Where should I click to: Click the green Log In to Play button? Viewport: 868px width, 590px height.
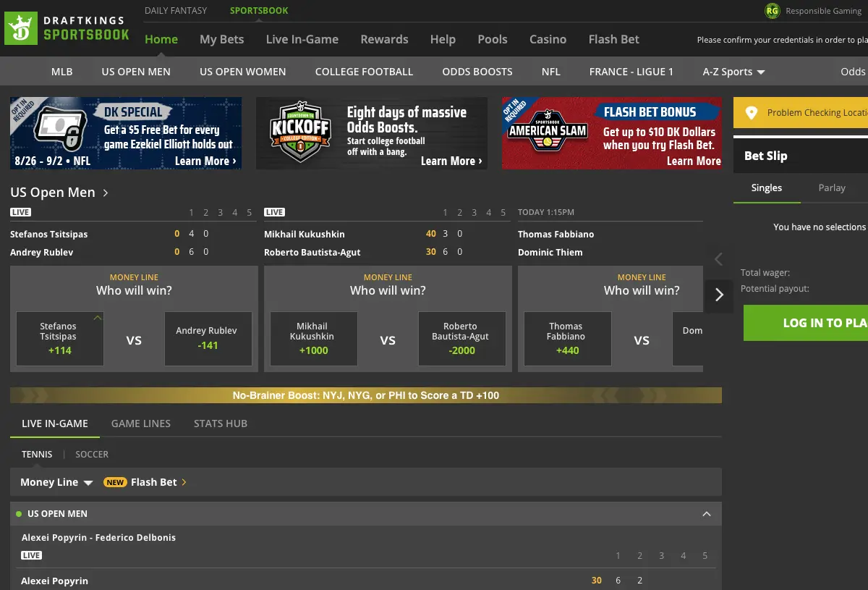[x=806, y=323]
